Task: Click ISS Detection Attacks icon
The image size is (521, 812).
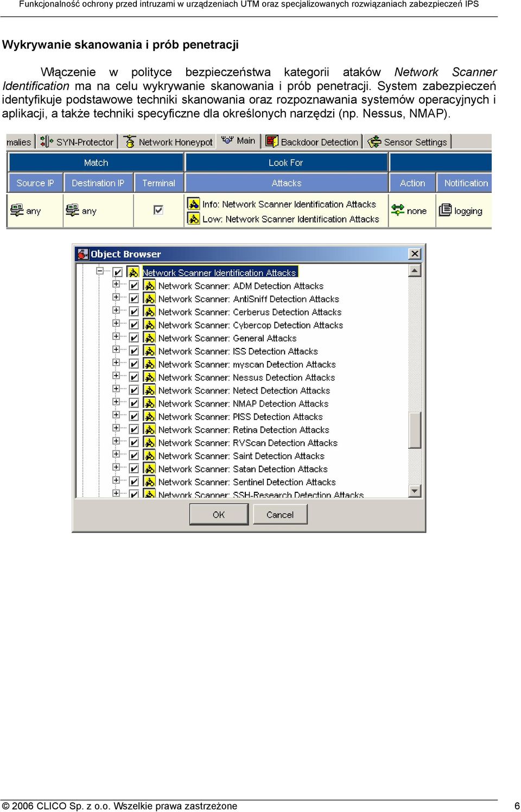Action: click(150, 350)
